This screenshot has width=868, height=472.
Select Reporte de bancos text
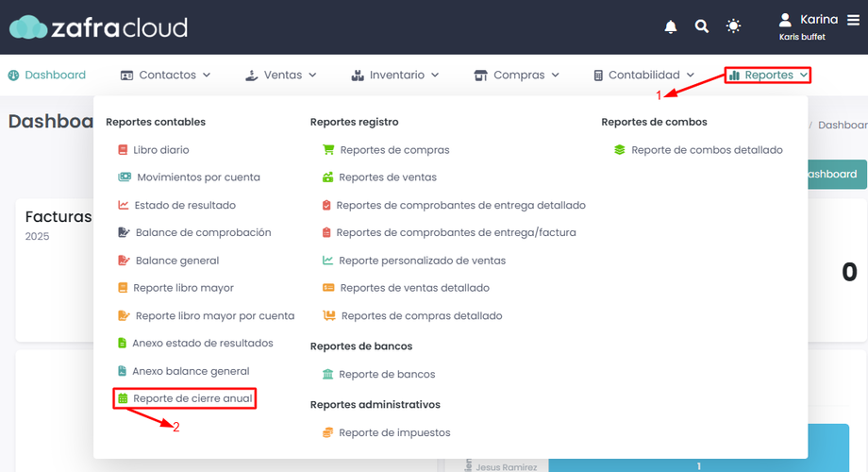click(x=387, y=375)
